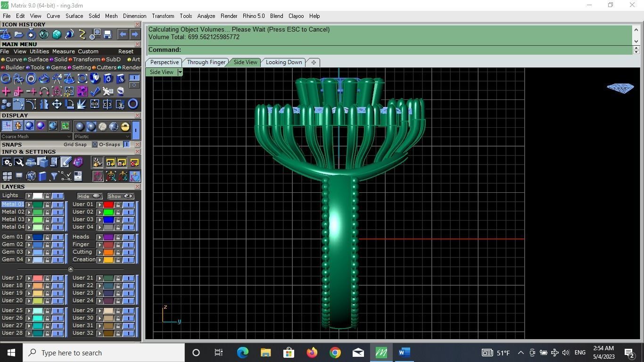Open Google Chrome from the taskbar
This screenshot has height=362, width=644.
click(x=335, y=353)
